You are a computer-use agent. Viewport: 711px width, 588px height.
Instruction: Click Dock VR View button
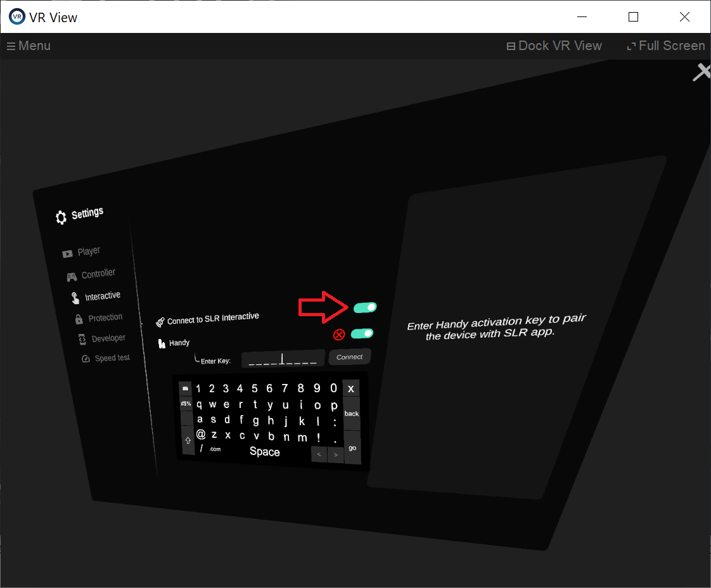click(x=554, y=46)
